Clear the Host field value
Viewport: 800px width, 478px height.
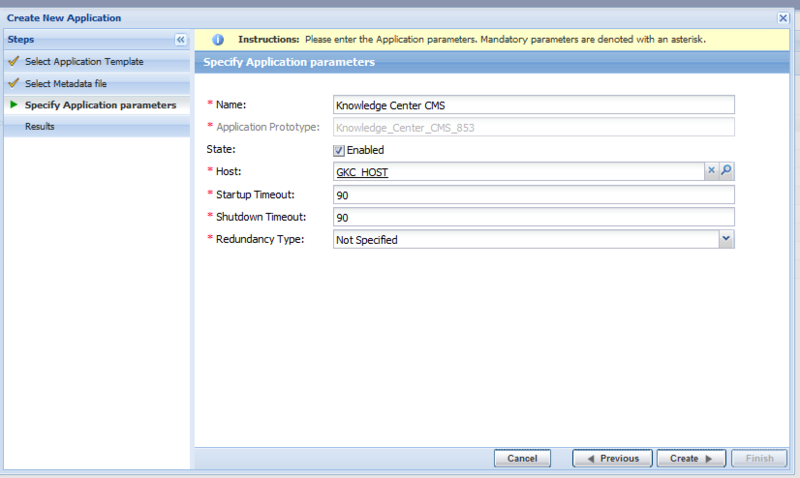[711, 170]
